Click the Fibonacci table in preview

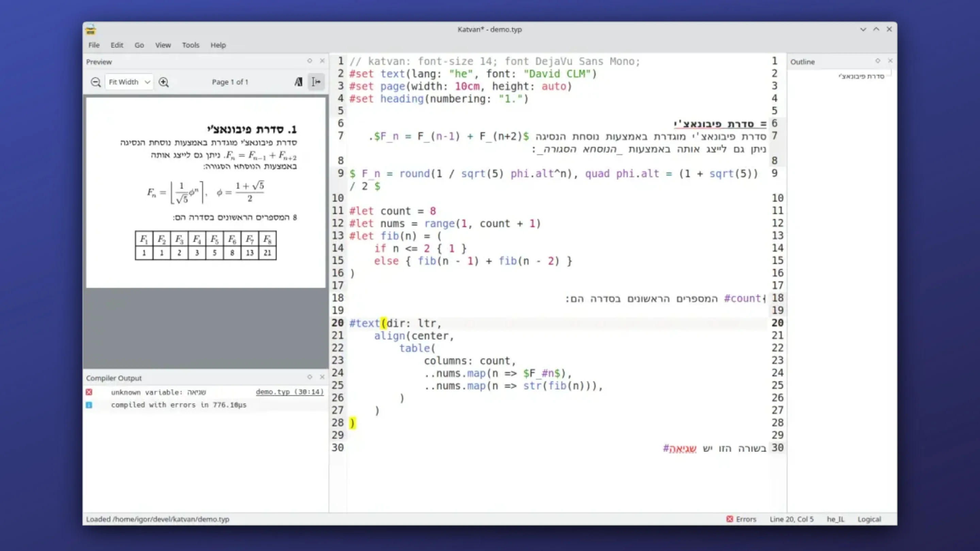point(206,245)
